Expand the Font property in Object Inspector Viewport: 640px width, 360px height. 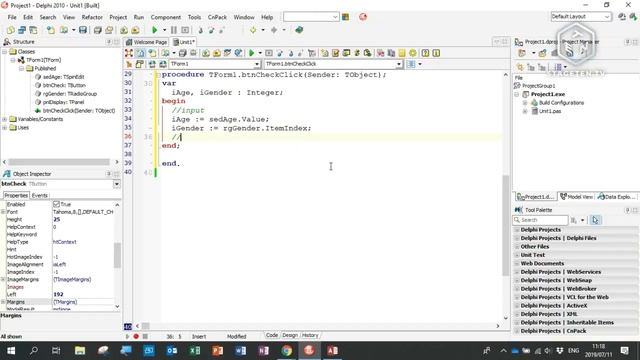pyautogui.click(x=3, y=212)
